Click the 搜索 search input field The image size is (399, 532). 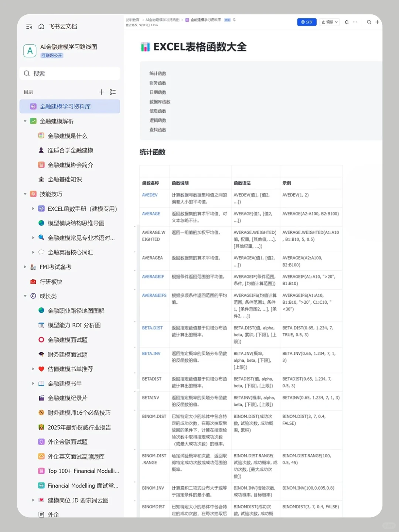(69, 73)
